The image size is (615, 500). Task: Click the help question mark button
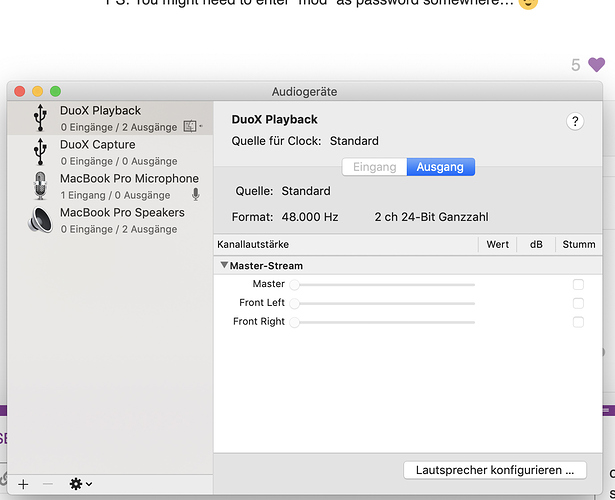coord(575,121)
